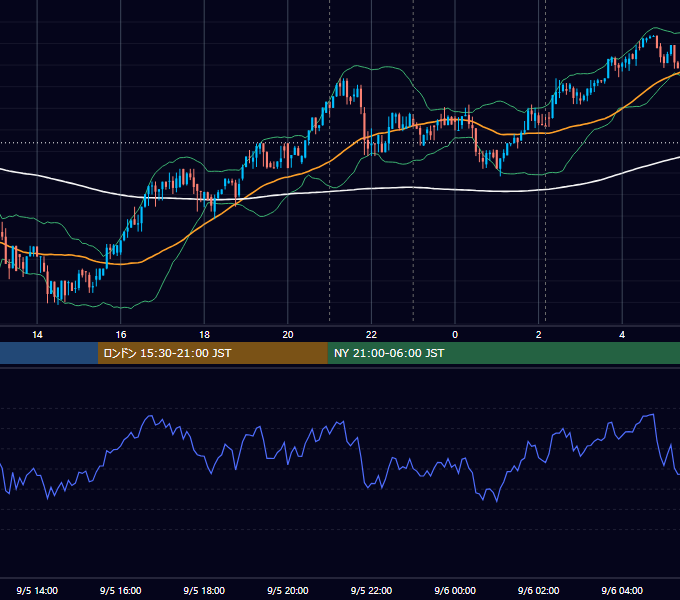Click the 4 hour axis label
The height and width of the screenshot is (600, 680).
coord(622,335)
